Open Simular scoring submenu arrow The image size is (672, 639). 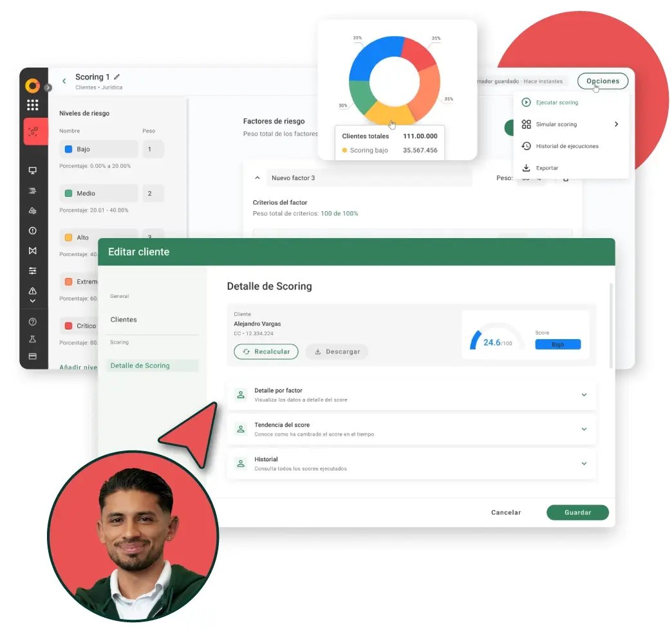click(616, 124)
